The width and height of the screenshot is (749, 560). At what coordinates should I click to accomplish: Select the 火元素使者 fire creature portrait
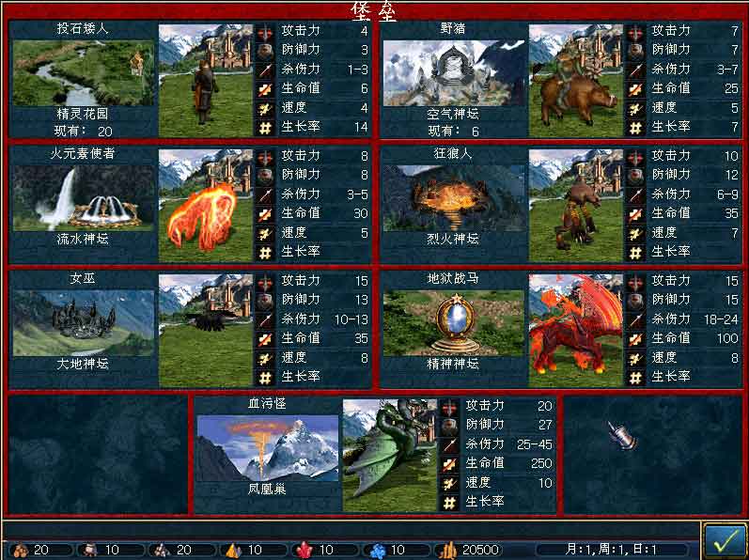[x=206, y=206]
